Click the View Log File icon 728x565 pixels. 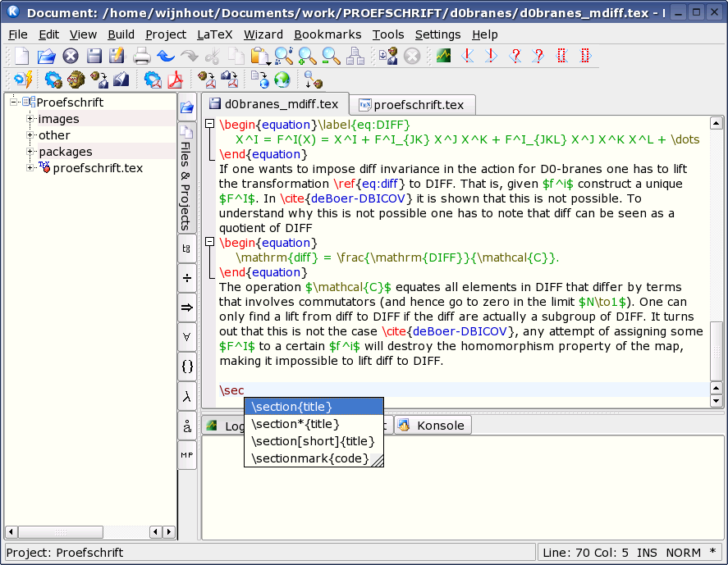[x=444, y=56]
